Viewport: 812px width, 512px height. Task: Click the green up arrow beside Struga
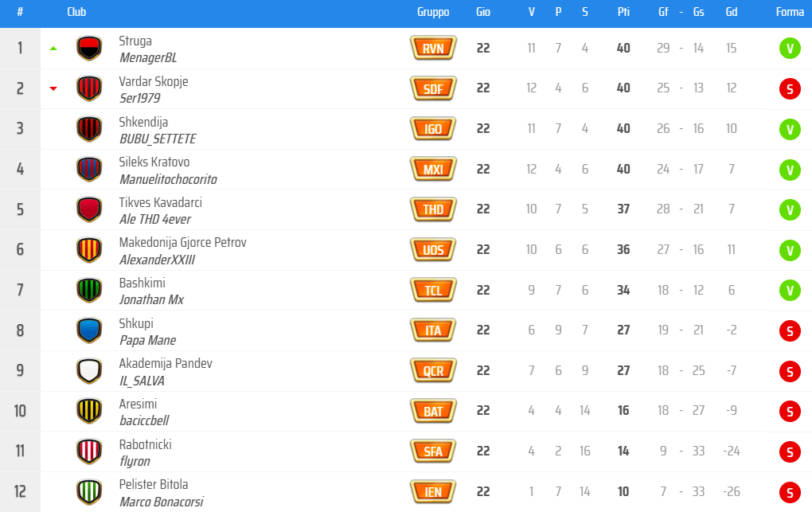[53, 49]
